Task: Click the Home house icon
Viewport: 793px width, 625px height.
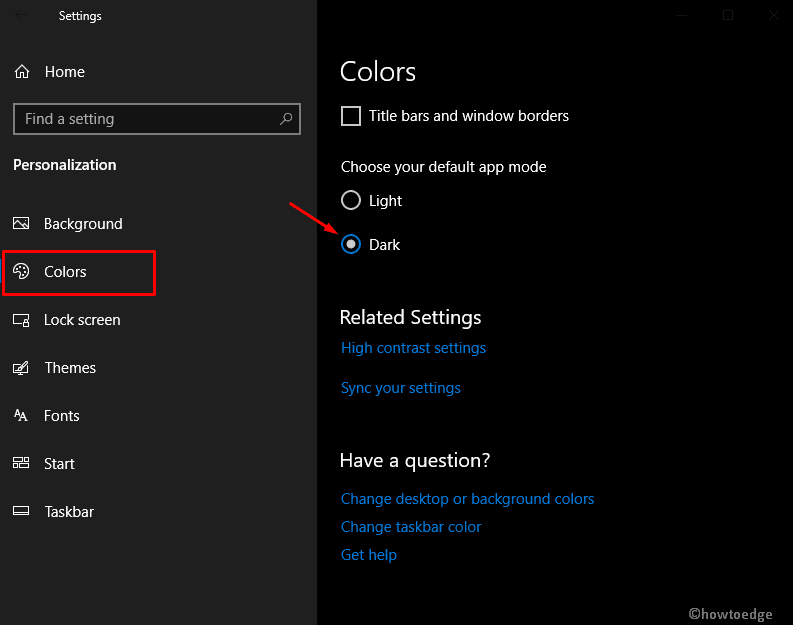Action: point(22,72)
